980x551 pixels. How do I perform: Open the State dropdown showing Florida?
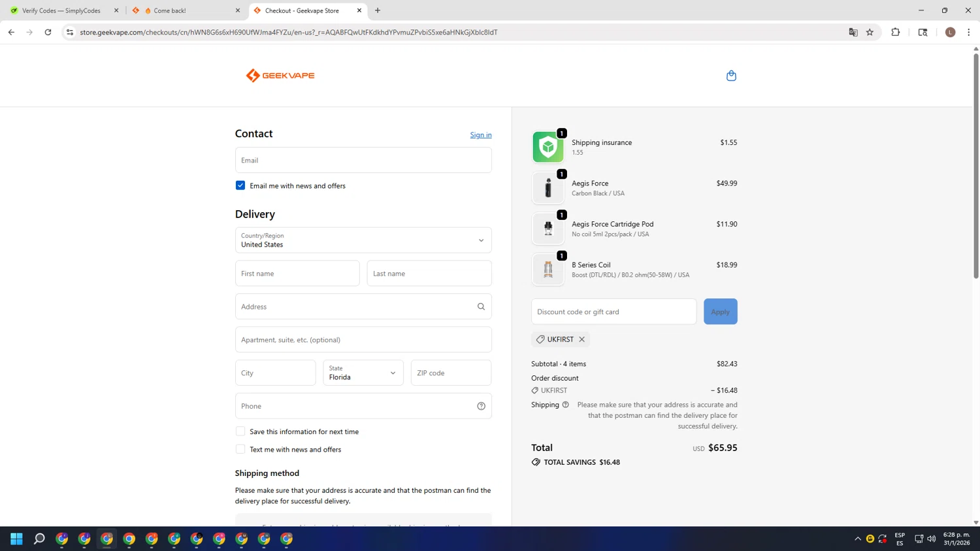coord(363,373)
